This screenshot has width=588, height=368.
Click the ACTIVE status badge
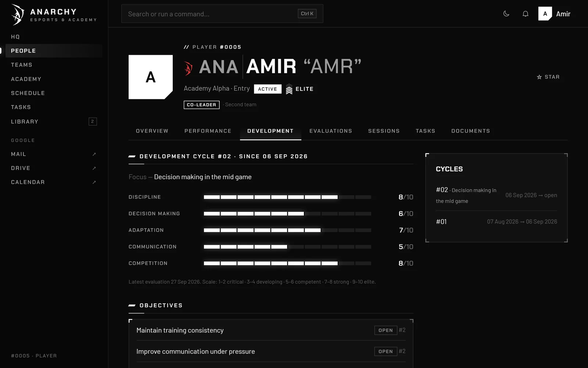point(268,89)
